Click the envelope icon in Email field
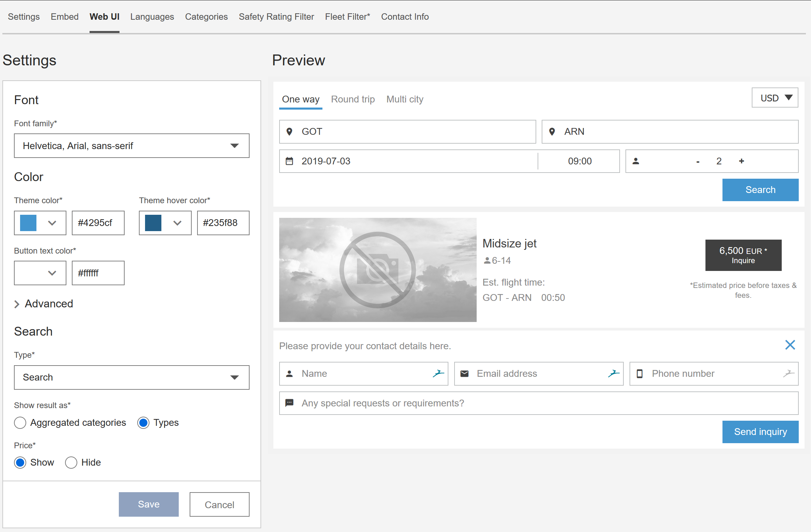Image resolution: width=811 pixels, height=532 pixels. (464, 374)
